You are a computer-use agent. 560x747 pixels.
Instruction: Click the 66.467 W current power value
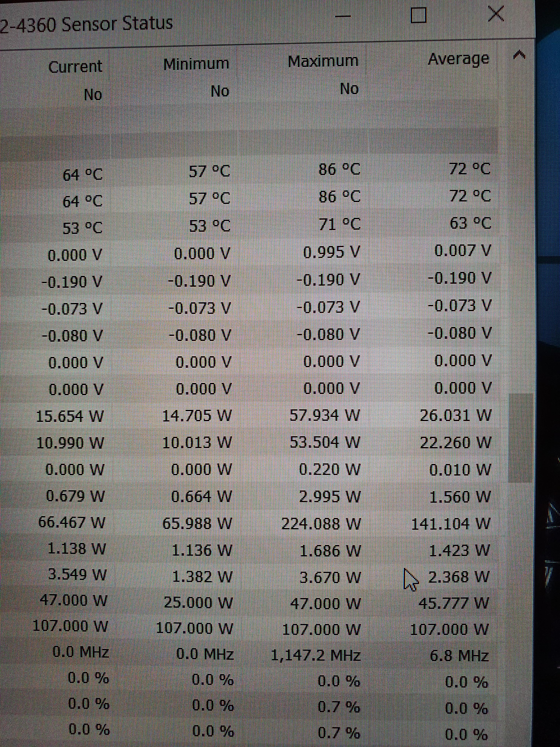72,522
